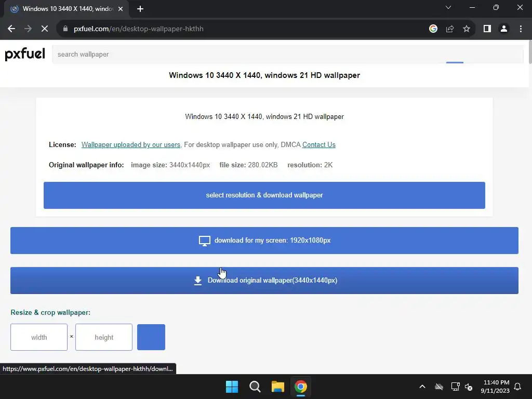The width and height of the screenshot is (532, 399).
Task: Open the network display tray icon
Action: pos(455,387)
